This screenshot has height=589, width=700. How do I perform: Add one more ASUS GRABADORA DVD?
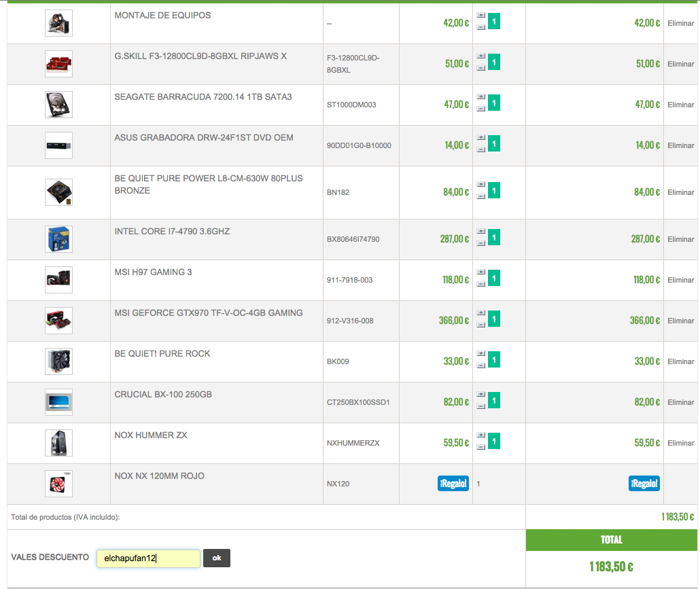[480, 137]
